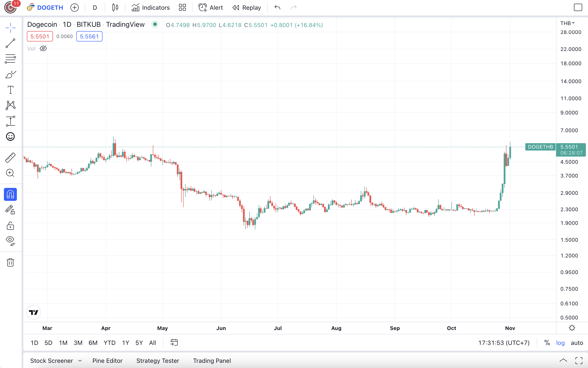Toggle stay in drawing mode
This screenshot has height=368, width=588.
10,210
